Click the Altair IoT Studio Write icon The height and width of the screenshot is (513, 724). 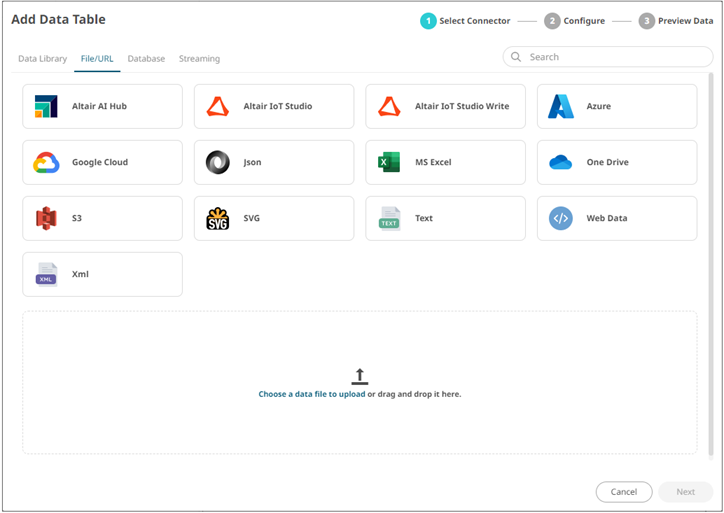click(x=389, y=106)
